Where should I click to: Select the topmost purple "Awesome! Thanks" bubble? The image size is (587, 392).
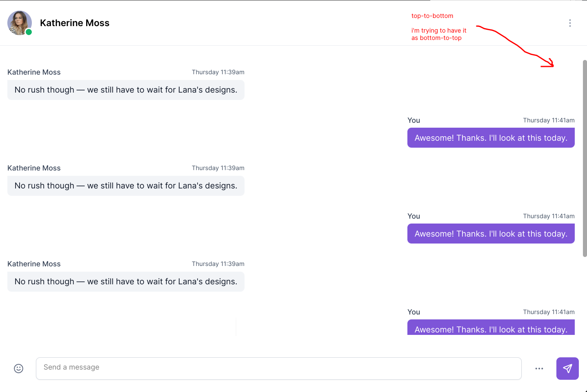coord(491,138)
